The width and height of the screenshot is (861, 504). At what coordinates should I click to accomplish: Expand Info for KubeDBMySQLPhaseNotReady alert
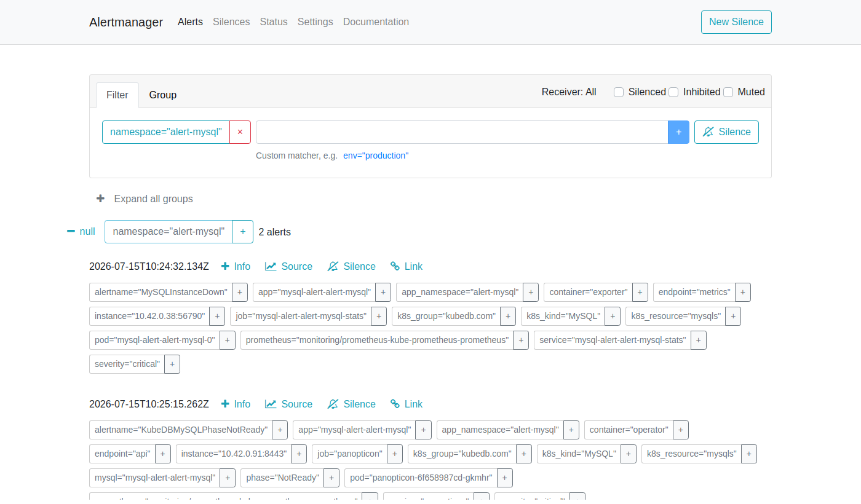click(236, 404)
